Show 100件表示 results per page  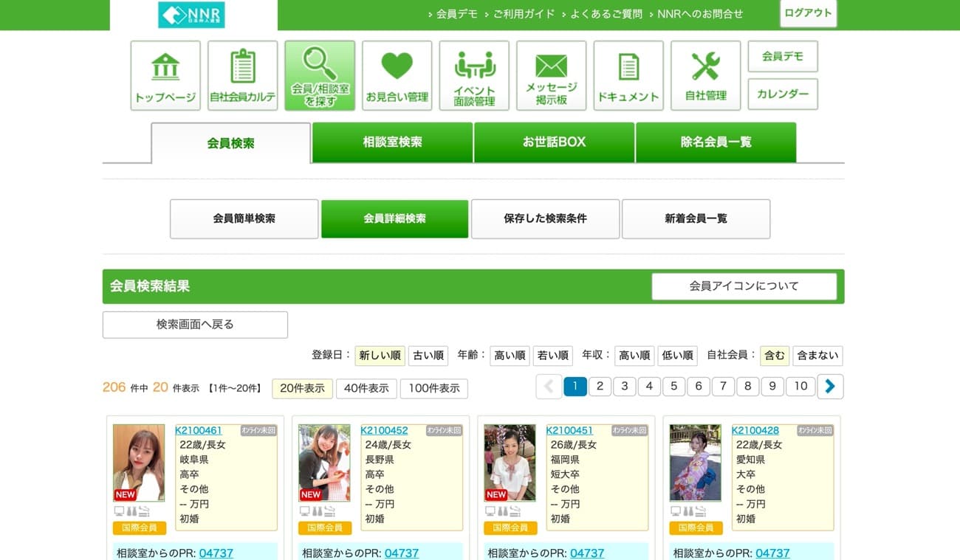(433, 388)
